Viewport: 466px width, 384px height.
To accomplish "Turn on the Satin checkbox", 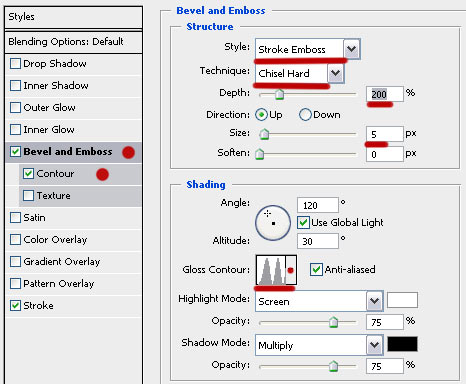I will click(x=15, y=217).
